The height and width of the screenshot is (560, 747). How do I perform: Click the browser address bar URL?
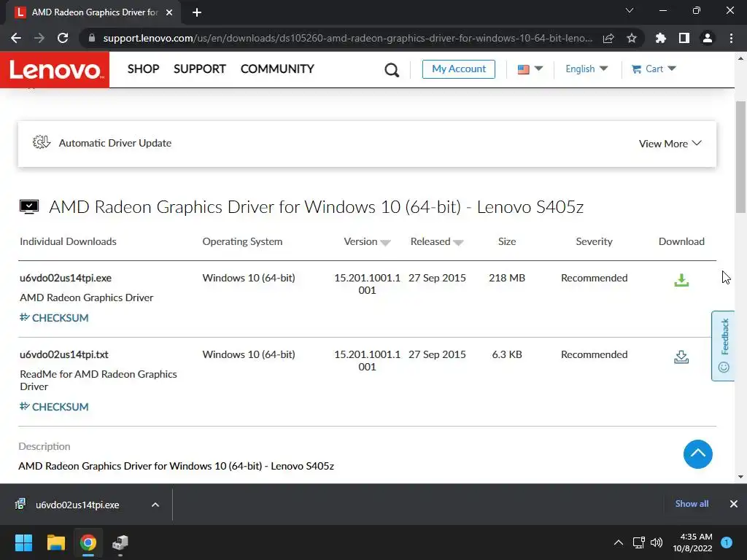348,38
